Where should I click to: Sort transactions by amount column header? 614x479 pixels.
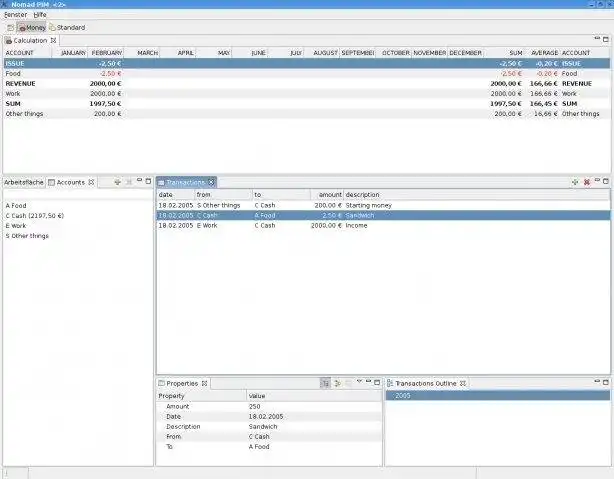pyautogui.click(x=327, y=195)
